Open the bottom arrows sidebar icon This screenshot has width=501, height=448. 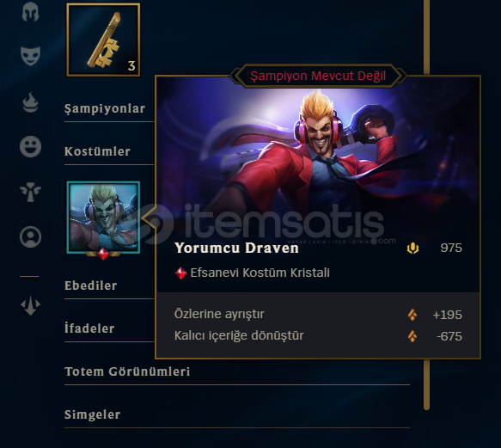[30, 305]
